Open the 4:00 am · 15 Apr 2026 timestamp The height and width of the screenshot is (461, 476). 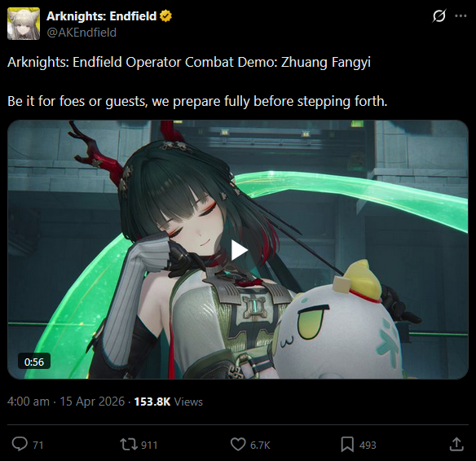66,402
